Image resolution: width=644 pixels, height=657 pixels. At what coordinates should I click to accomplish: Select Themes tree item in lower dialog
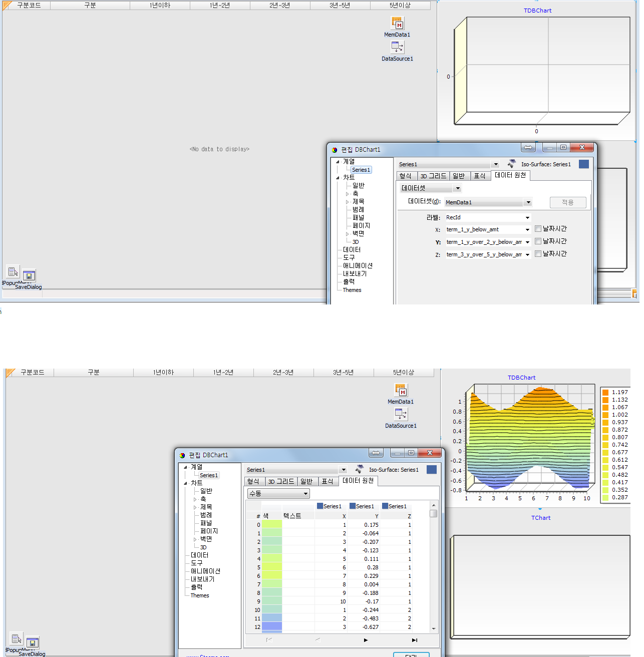(200, 595)
